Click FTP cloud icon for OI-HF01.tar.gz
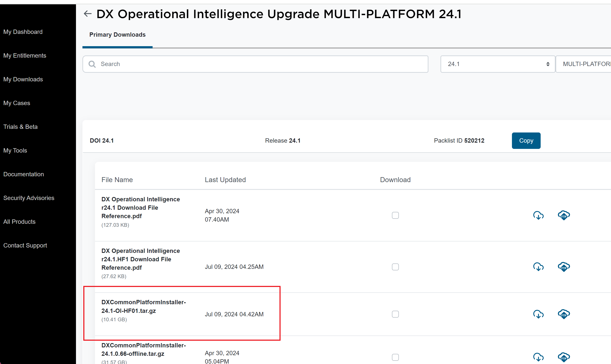 [564, 314]
